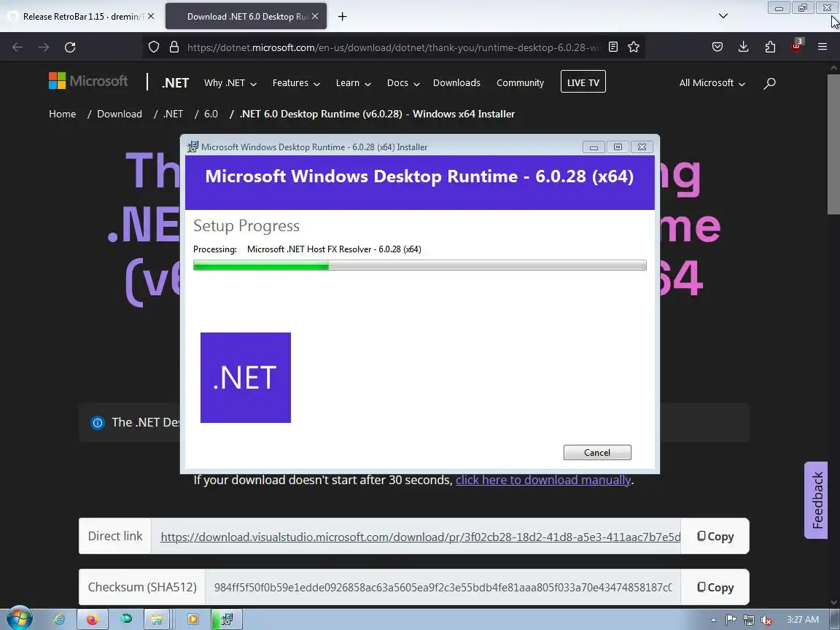Open the Firefox hamburger menu
This screenshot has width=840, height=630.
point(822,47)
